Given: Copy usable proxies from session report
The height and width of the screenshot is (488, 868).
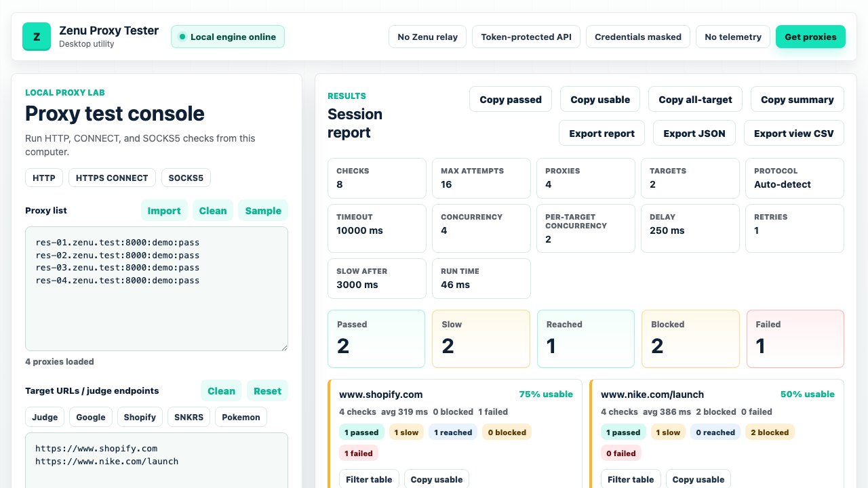Looking at the screenshot, I should pyautogui.click(x=600, y=99).
